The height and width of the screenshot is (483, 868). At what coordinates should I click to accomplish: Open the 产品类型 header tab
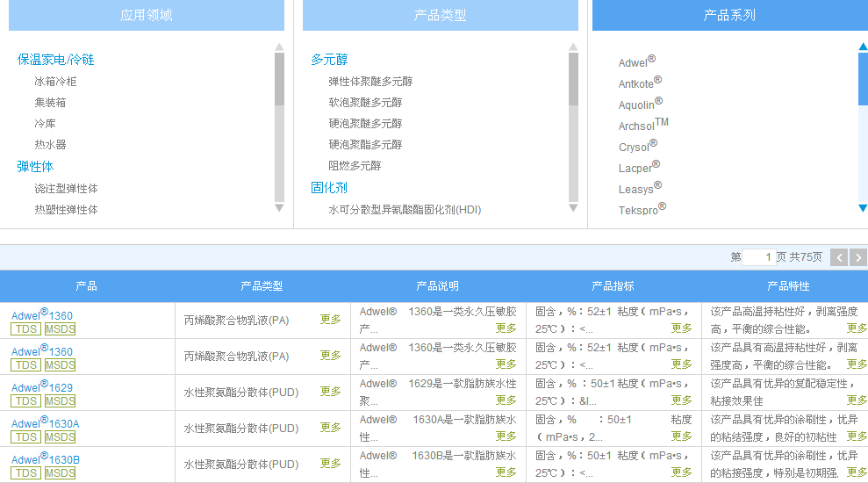[441, 15]
